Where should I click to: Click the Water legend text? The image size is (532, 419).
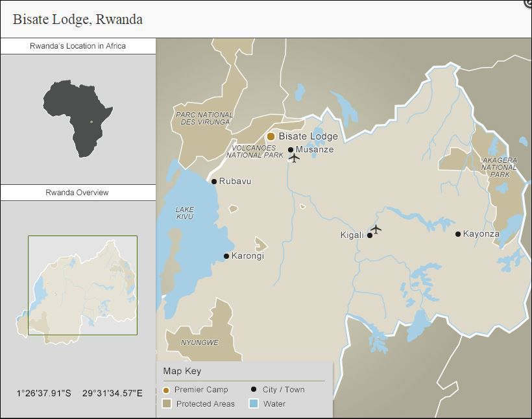point(274,404)
